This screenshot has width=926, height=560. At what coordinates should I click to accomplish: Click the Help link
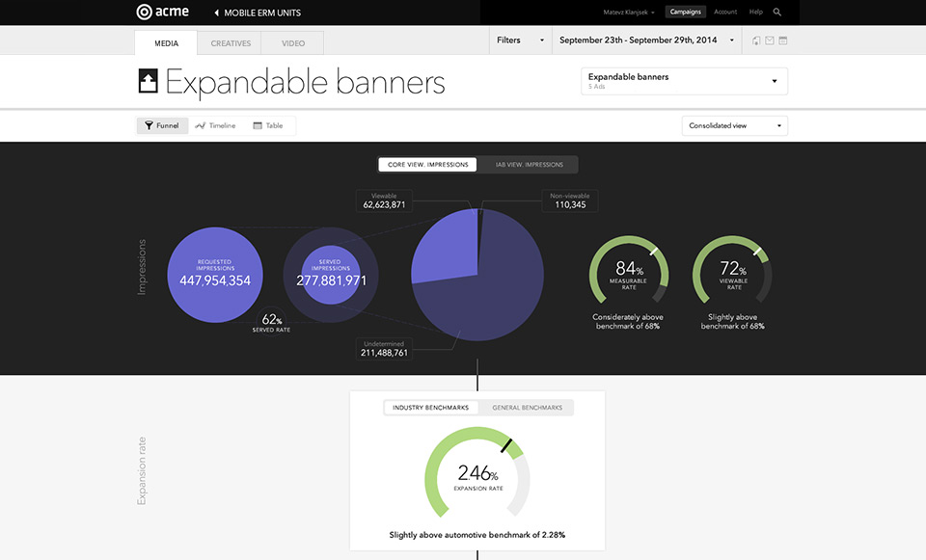(756, 12)
